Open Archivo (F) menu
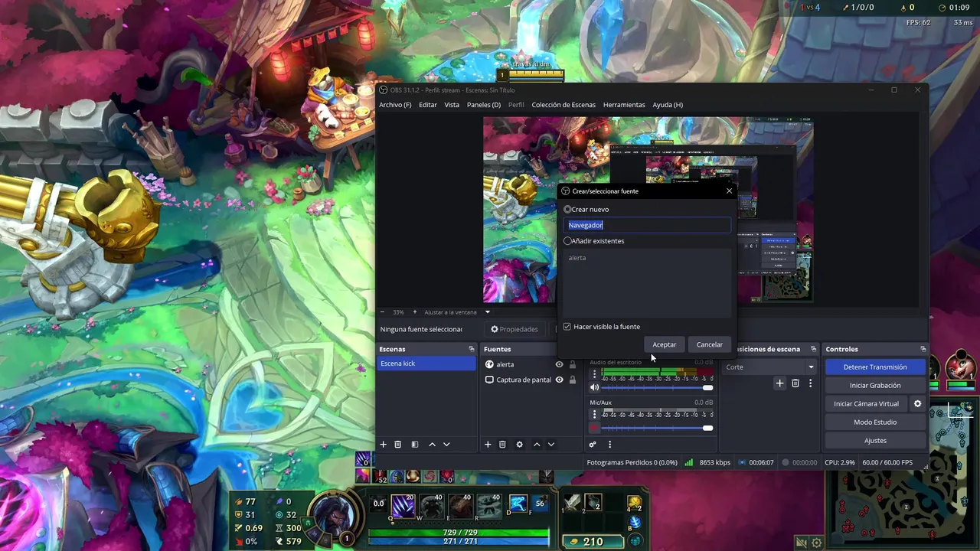Image resolution: width=980 pixels, height=551 pixels. click(x=395, y=105)
